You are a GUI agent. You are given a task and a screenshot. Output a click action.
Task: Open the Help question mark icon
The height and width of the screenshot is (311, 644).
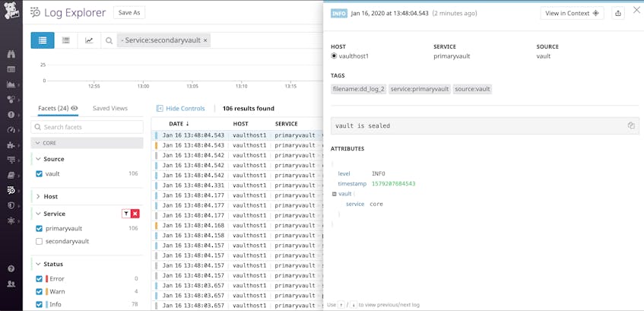11,268
